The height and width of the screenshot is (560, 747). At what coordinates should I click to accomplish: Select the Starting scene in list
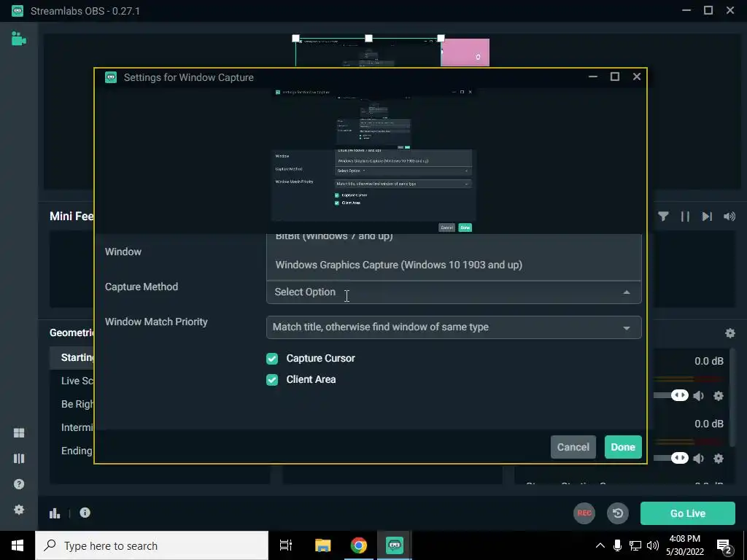[x=77, y=357]
